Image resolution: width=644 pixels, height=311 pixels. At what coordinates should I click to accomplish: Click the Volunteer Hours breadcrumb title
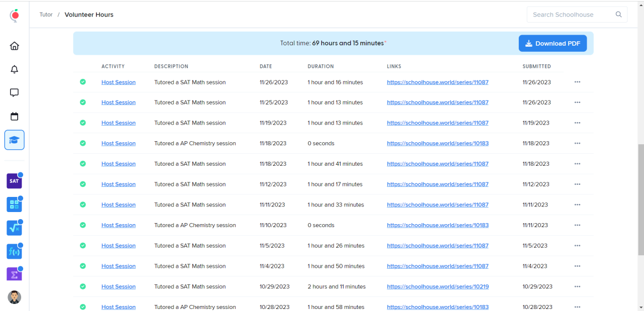(89, 15)
